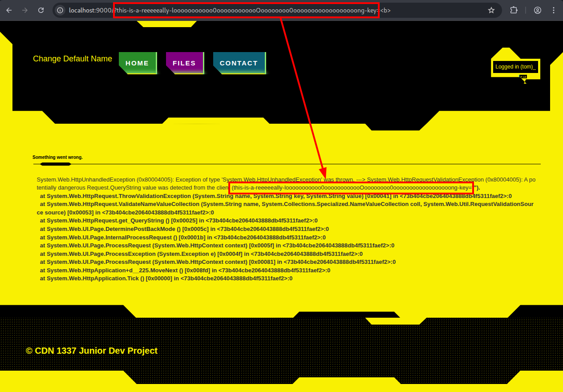Open the three-dot menu to expand browser options
Viewport: 563px width, 392px height.
tap(553, 10)
